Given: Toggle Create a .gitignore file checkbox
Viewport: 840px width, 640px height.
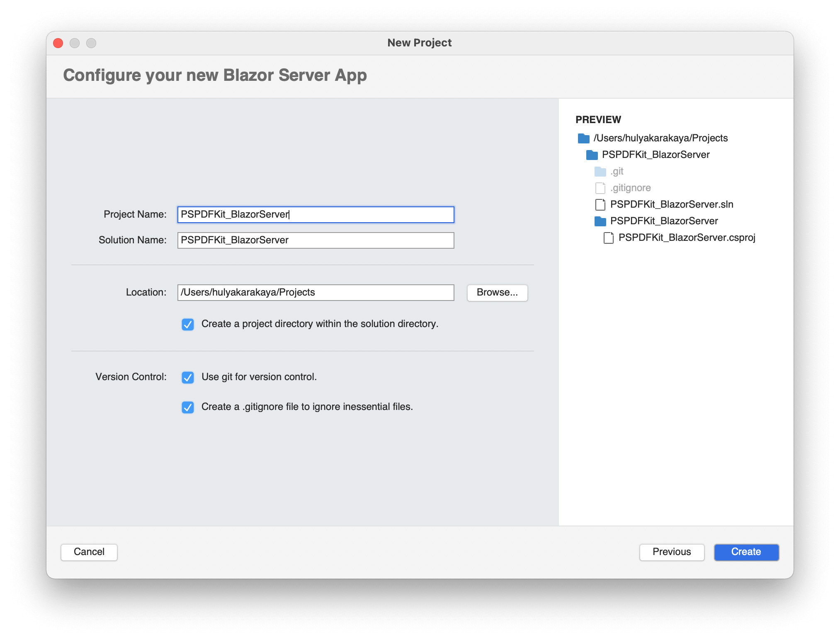Looking at the screenshot, I should pos(188,407).
